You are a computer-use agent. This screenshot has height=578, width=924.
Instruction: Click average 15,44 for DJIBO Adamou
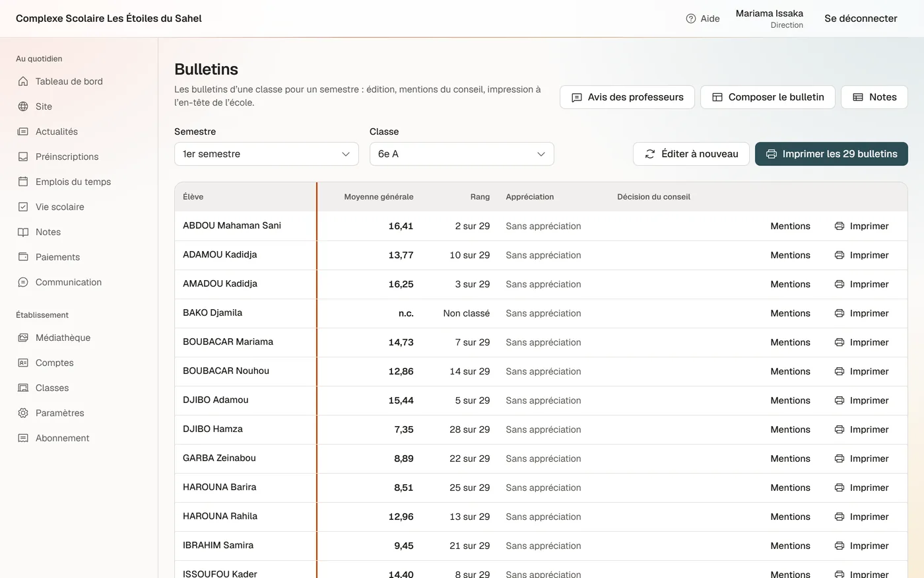coord(401,400)
